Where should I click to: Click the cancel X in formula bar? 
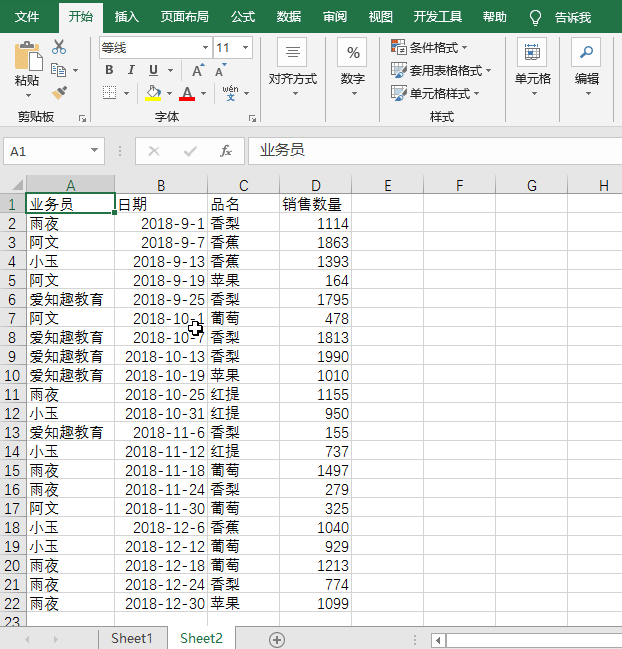[x=154, y=151]
